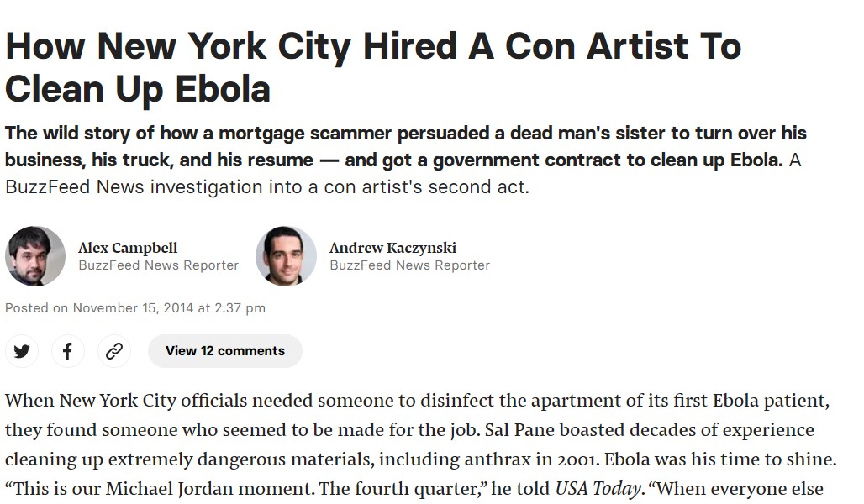Click the italic USA Today text
Viewport: 864px width, 504px height.
pos(598,489)
